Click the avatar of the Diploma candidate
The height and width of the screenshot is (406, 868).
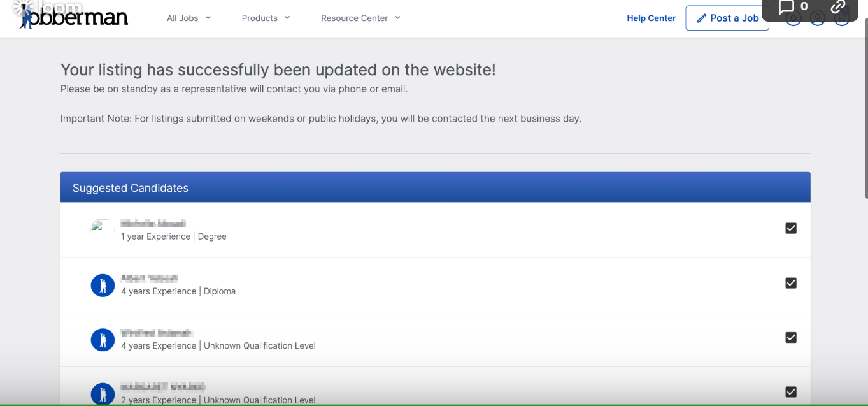103,285
